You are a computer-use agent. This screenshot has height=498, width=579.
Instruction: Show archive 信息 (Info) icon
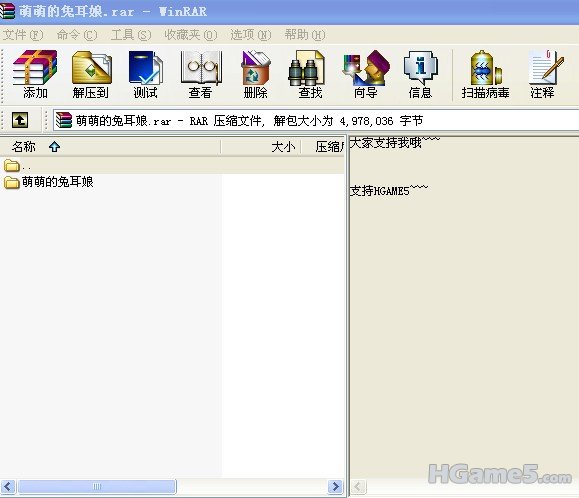(420, 75)
